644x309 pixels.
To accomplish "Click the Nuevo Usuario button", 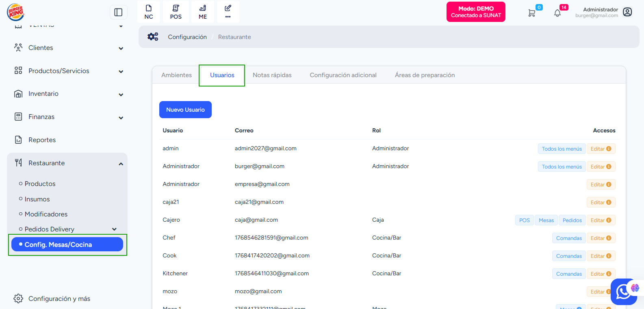I will (185, 110).
